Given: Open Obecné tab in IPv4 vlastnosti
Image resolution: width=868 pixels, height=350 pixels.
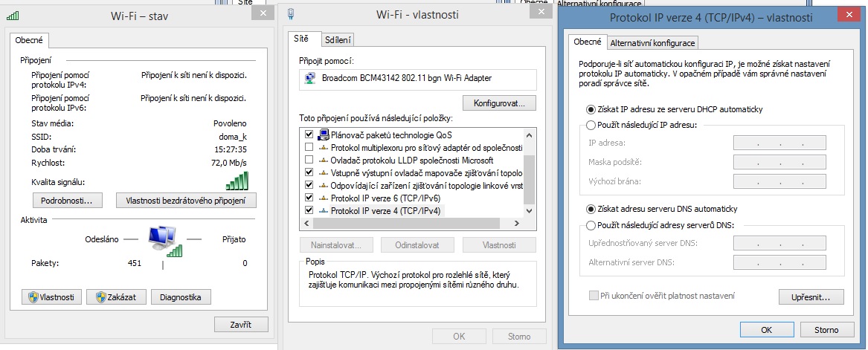Looking at the screenshot, I should 588,42.
